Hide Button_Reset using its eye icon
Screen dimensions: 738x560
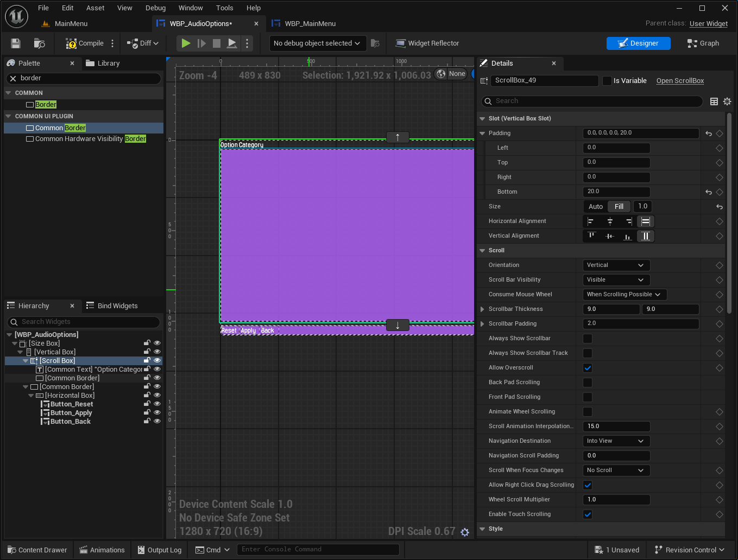pos(157,404)
